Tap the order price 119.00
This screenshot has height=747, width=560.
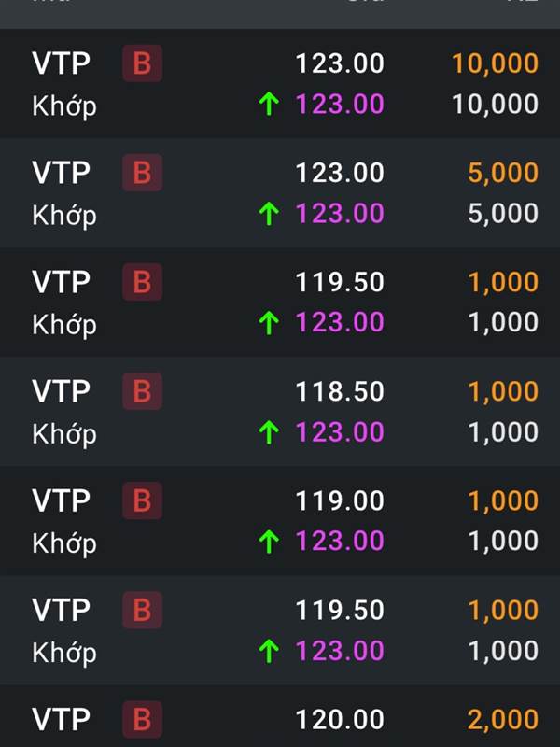point(340,500)
